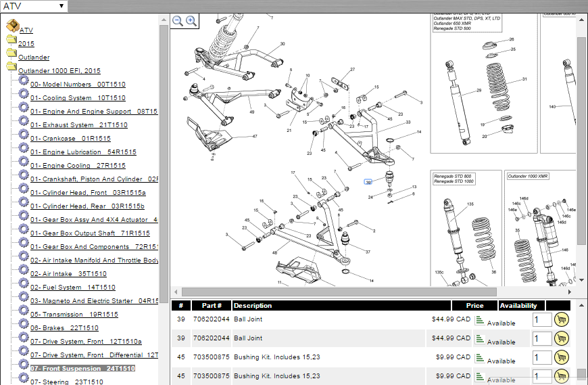Open 01- Exhaust System 21T1510
This screenshot has width=588, height=385.
79,125
